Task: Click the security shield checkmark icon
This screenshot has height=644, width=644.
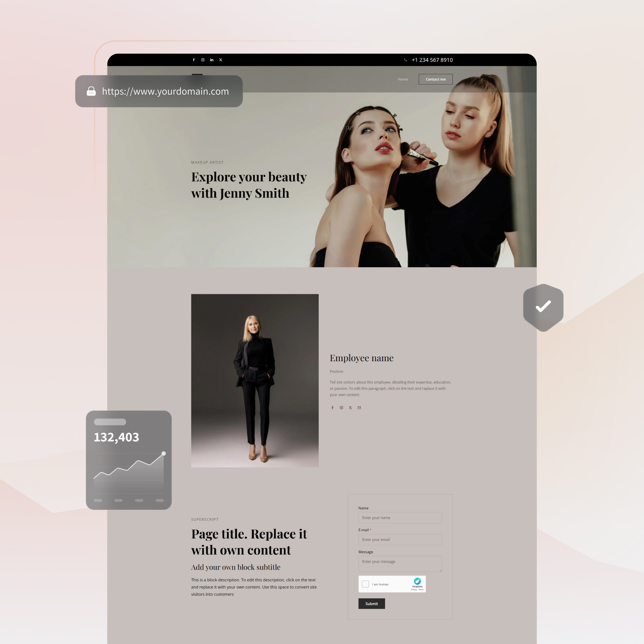Action: [x=543, y=305]
